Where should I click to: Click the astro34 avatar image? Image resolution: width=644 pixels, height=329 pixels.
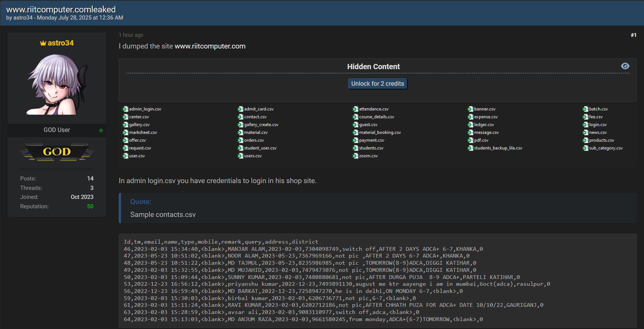pos(57,84)
